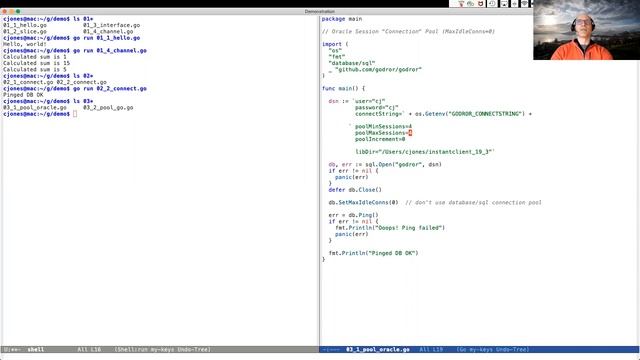
Task: Click the 'Demonstration' window title
Action: point(320,11)
